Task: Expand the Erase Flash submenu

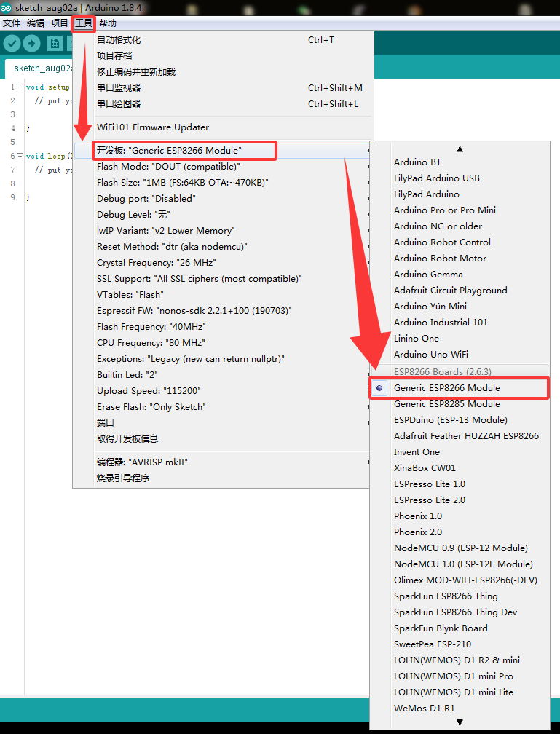Action: (x=223, y=406)
